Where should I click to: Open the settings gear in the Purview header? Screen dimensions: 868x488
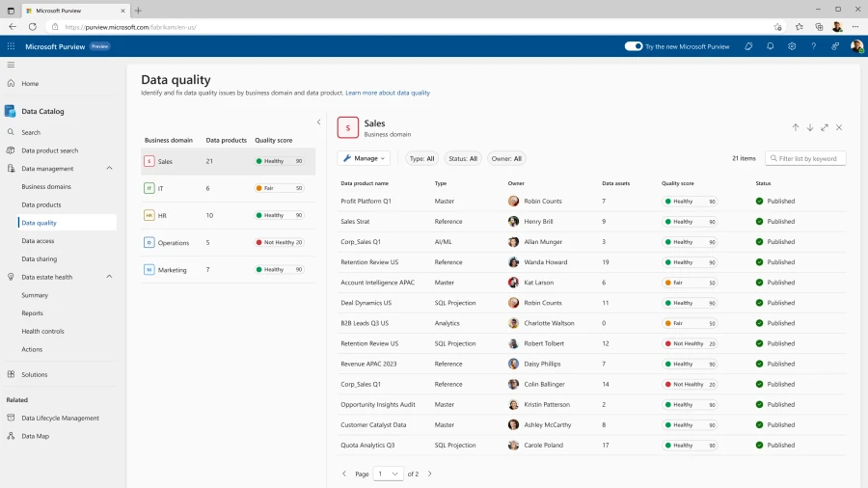792,46
